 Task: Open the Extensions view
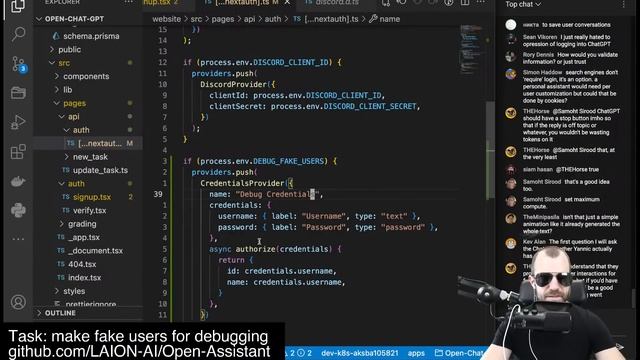click(x=18, y=151)
